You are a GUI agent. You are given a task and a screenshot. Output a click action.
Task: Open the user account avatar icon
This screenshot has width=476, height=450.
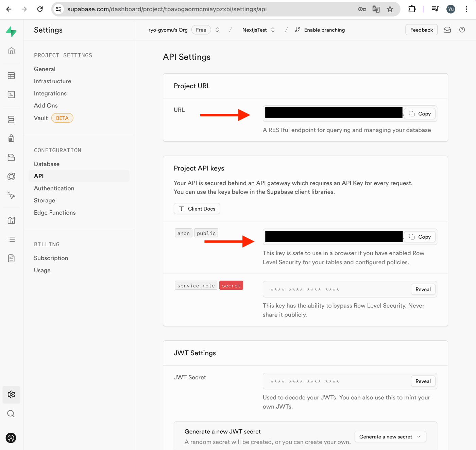[11, 438]
